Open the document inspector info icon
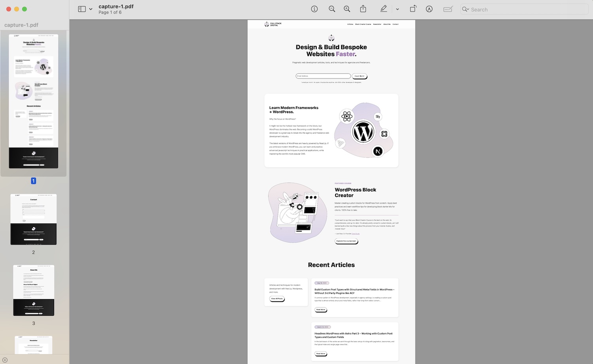 click(x=314, y=9)
